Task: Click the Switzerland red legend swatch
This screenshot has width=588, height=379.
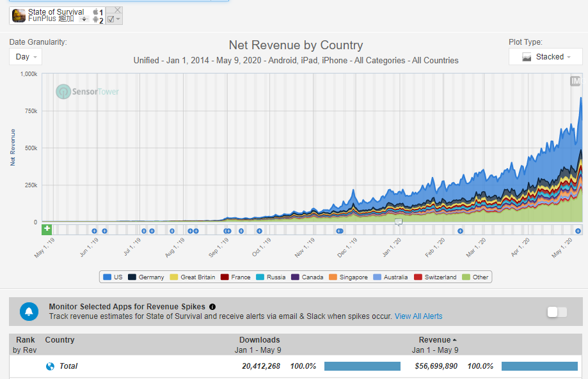Action: [418, 277]
